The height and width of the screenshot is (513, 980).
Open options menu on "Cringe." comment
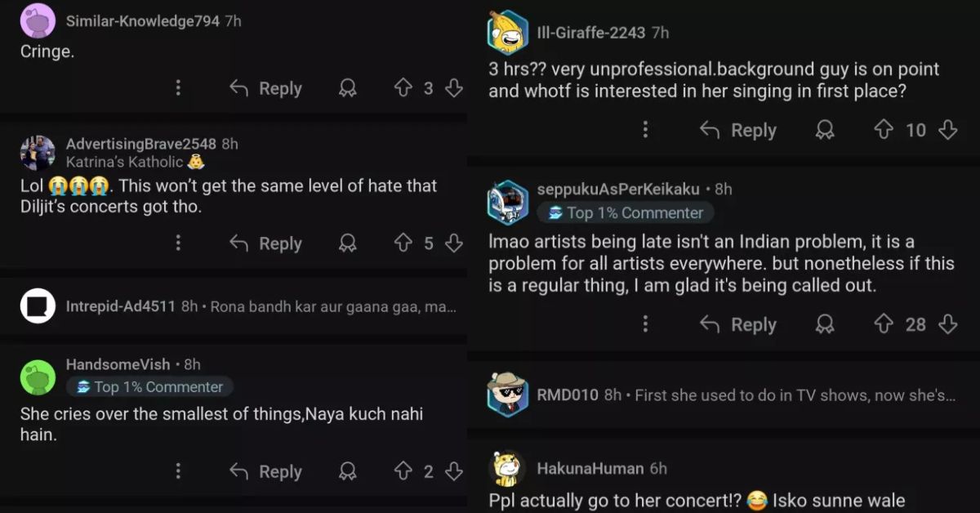(178, 88)
